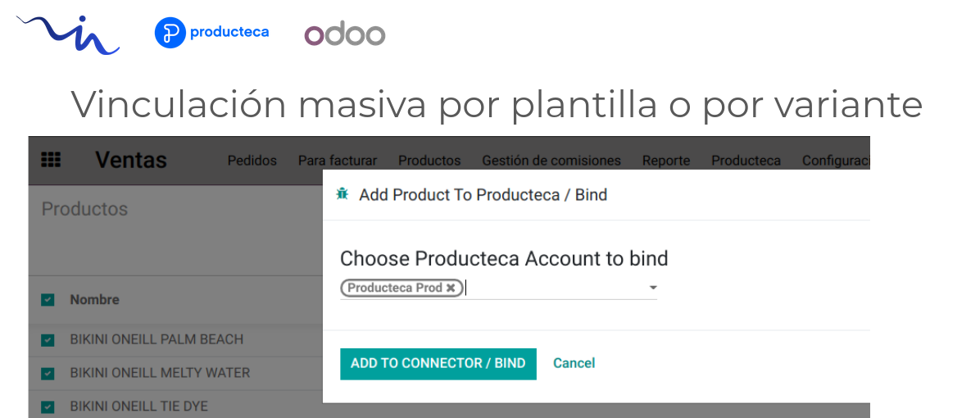Image resolution: width=980 pixels, height=418 pixels.
Task: Open Gestión de comisiones menu
Action: tap(551, 161)
